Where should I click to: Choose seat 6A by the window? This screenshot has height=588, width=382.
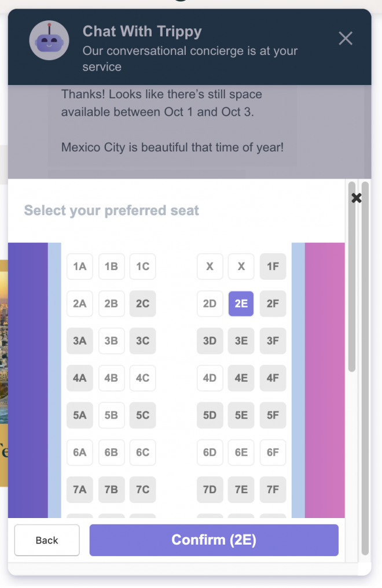79,452
